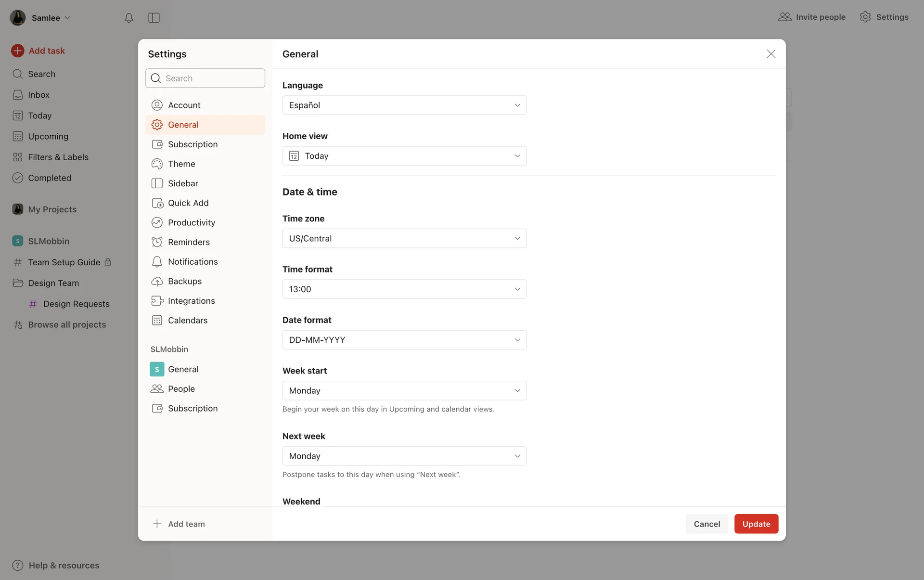The width and height of the screenshot is (924, 580).
Task: Select Account in settings menu
Action: click(184, 105)
